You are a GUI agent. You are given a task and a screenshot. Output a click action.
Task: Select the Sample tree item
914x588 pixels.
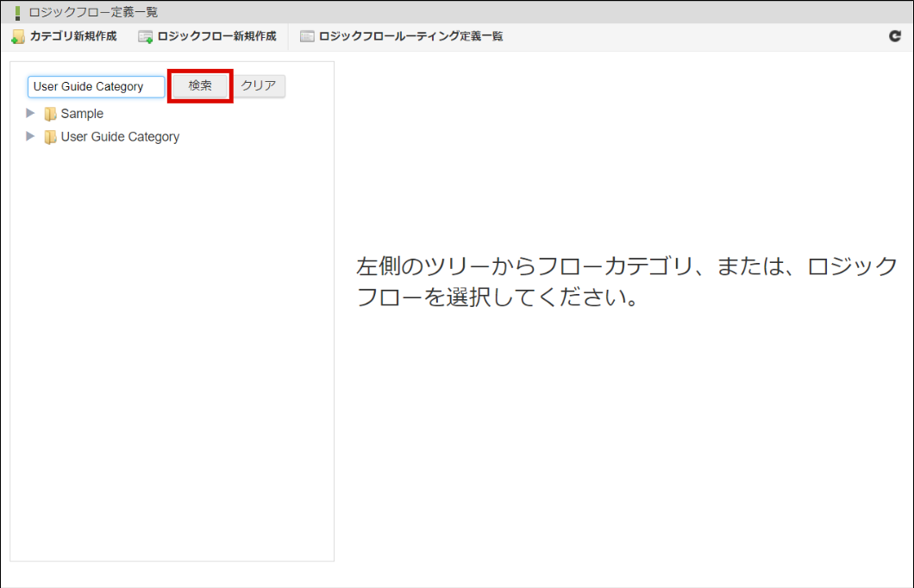[82, 113]
